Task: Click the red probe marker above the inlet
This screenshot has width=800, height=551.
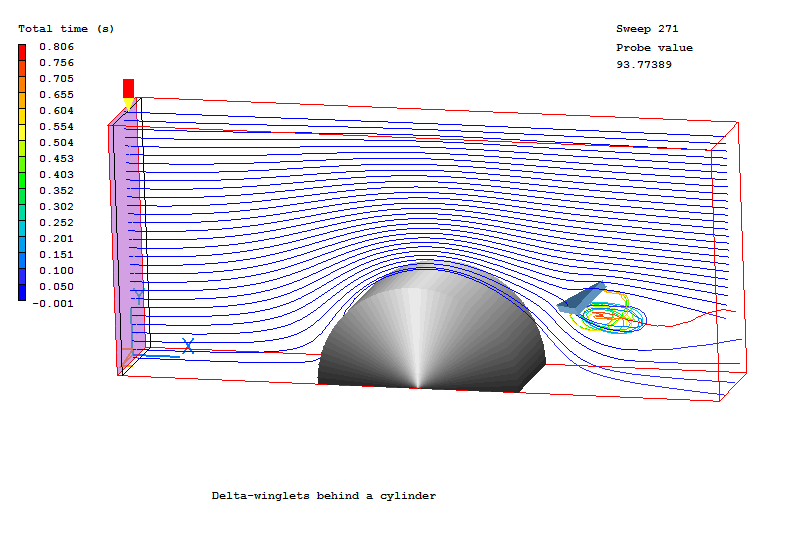Action: point(128,88)
